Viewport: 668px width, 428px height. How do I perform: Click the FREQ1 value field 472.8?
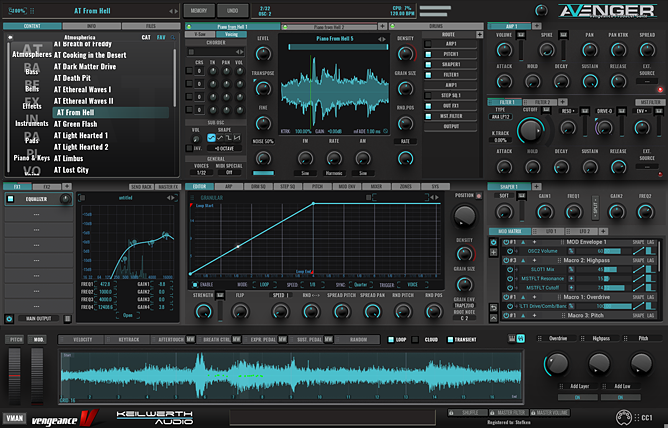[105, 284]
